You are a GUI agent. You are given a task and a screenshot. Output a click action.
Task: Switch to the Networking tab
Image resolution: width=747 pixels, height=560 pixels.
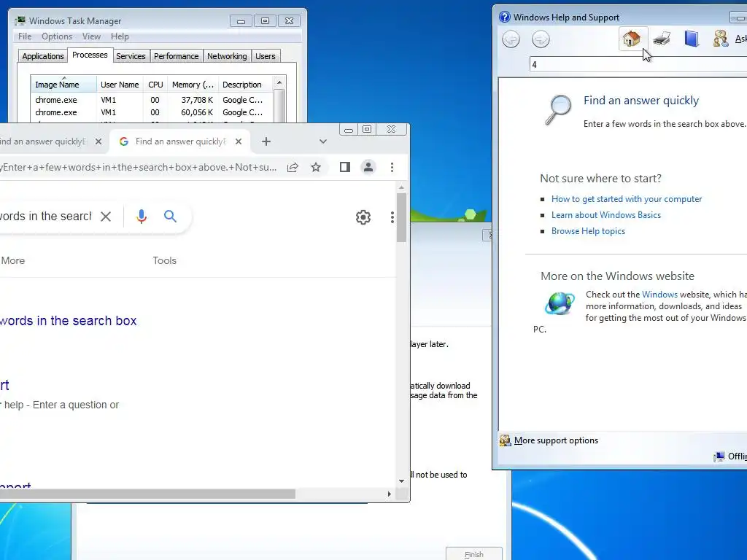(227, 56)
